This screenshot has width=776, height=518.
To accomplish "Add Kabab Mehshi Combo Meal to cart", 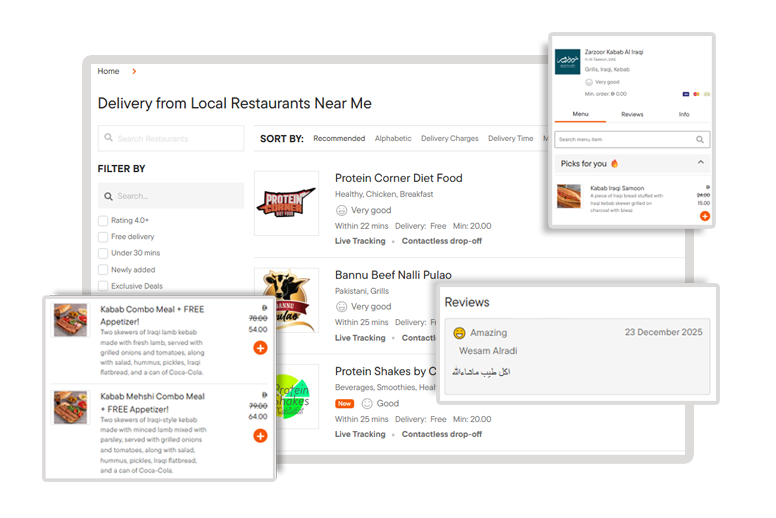I will [260, 435].
